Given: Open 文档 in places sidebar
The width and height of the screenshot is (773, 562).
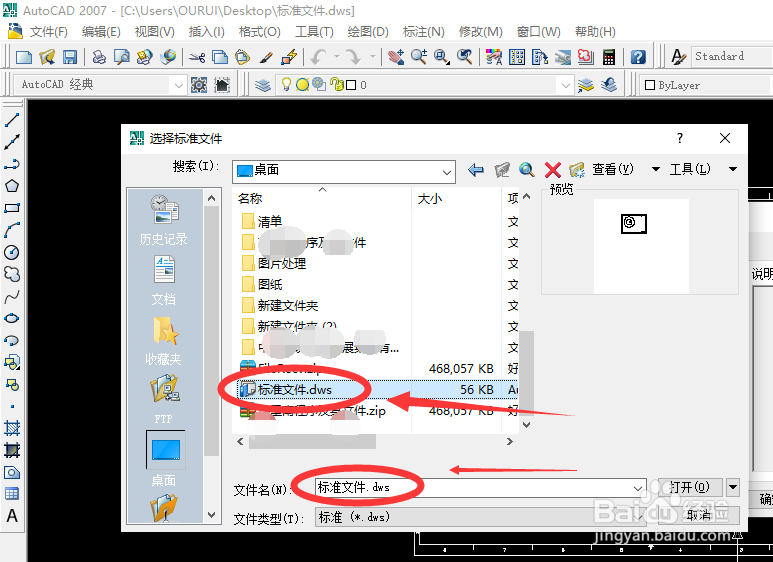Looking at the screenshot, I should [165, 280].
